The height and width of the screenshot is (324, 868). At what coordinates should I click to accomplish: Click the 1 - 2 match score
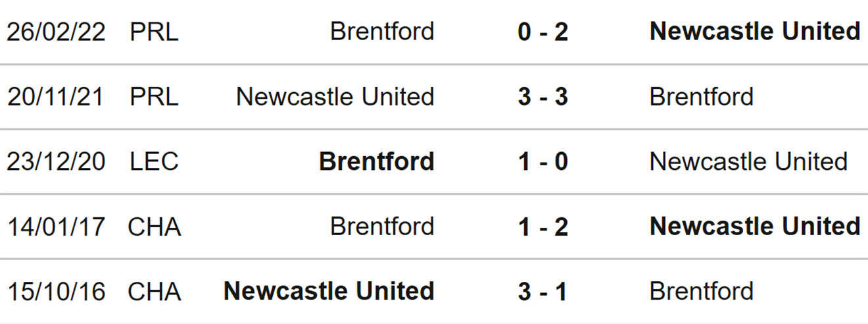click(x=542, y=227)
